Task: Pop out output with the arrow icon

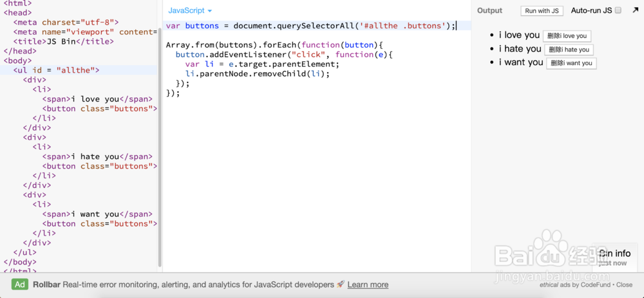Action: click(x=636, y=10)
